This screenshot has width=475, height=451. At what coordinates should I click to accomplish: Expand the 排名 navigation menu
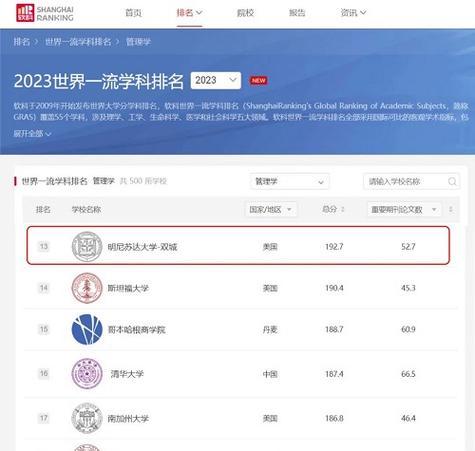tap(189, 13)
